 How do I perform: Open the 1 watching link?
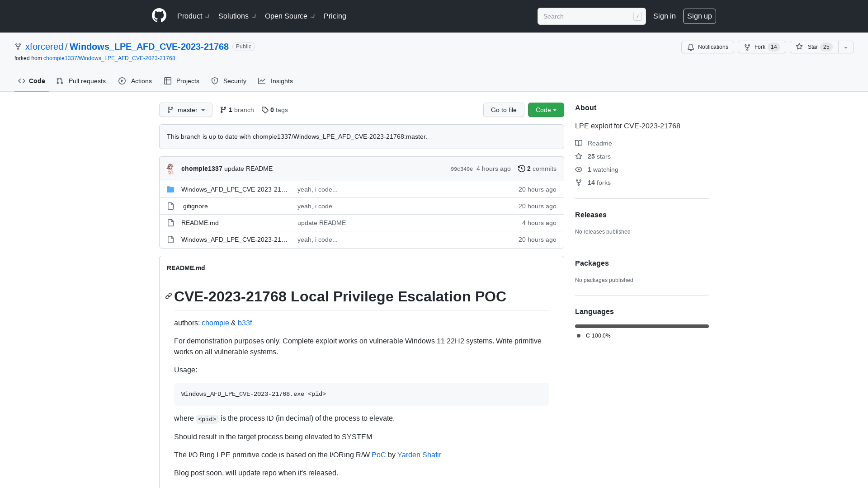pyautogui.click(x=597, y=169)
